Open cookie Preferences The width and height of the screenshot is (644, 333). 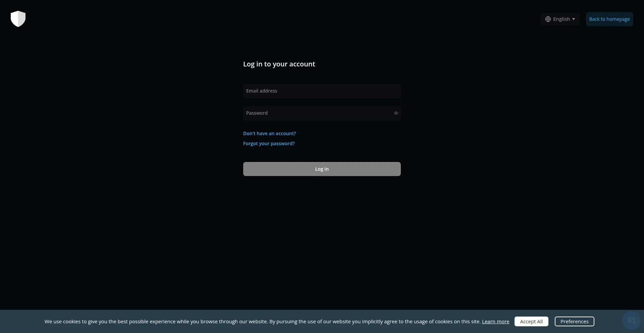click(x=574, y=322)
